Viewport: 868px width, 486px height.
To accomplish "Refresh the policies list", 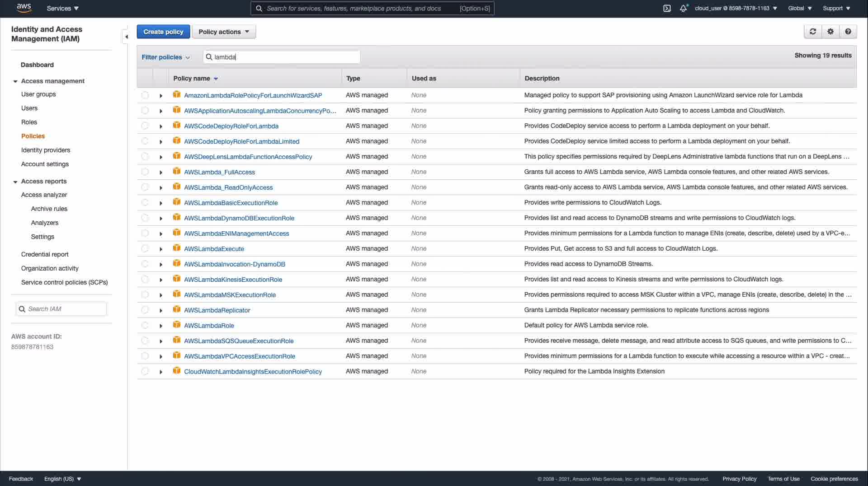I will (x=813, y=32).
